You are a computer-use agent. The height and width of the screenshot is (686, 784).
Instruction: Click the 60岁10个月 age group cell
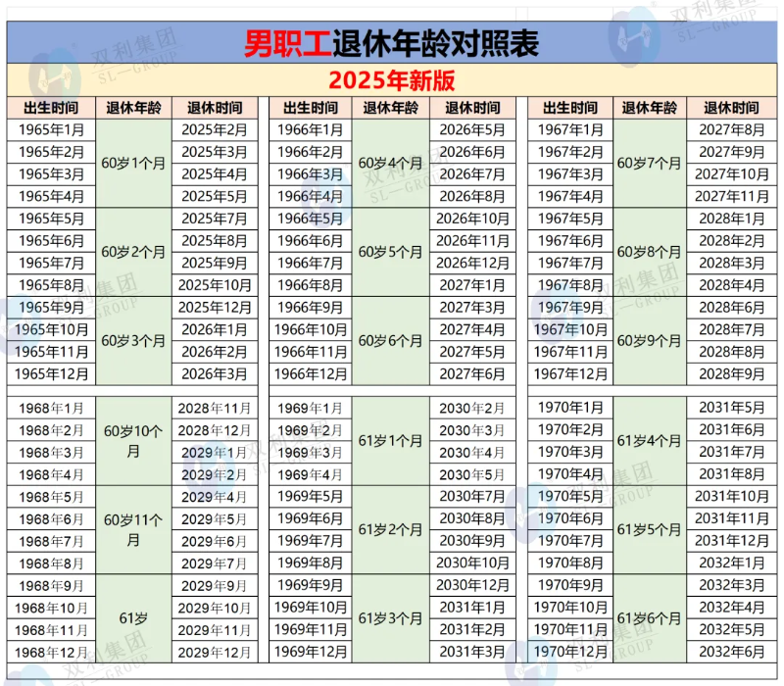tap(133, 441)
